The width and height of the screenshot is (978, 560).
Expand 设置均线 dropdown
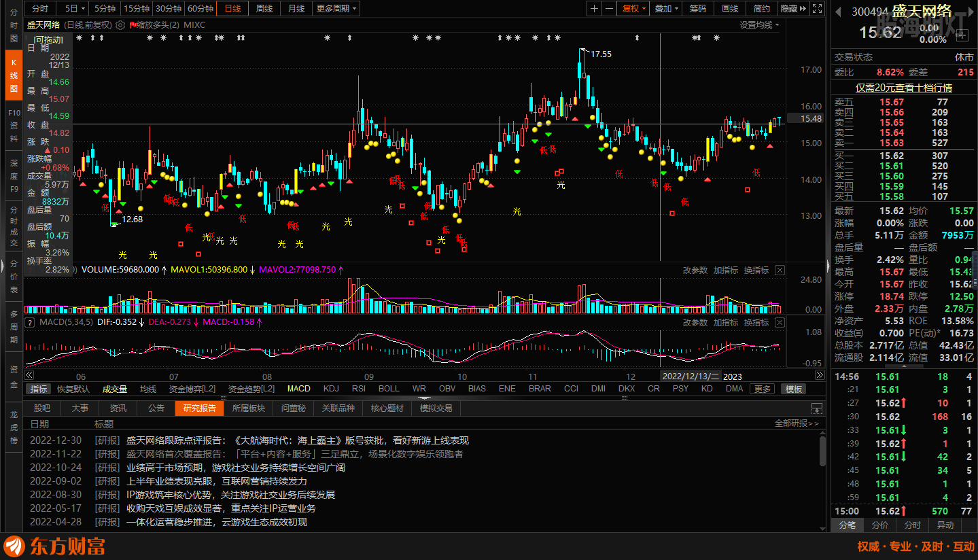[x=759, y=25]
